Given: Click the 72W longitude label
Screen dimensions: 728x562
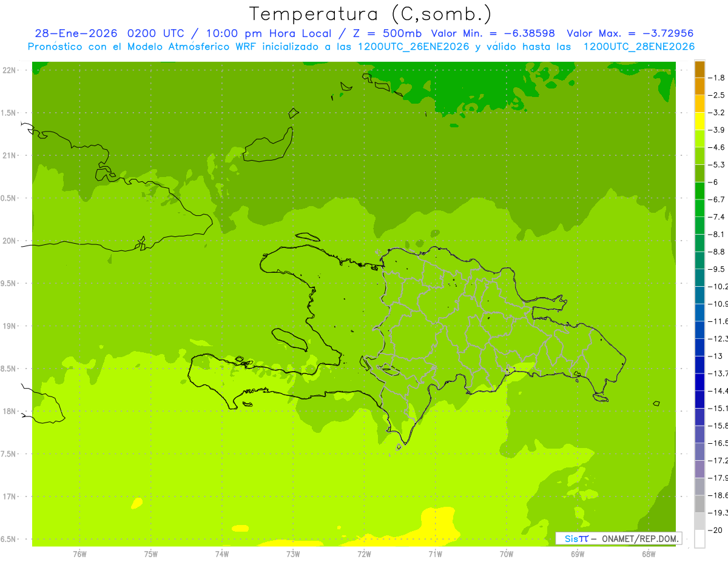Looking at the screenshot, I should pyautogui.click(x=364, y=554).
